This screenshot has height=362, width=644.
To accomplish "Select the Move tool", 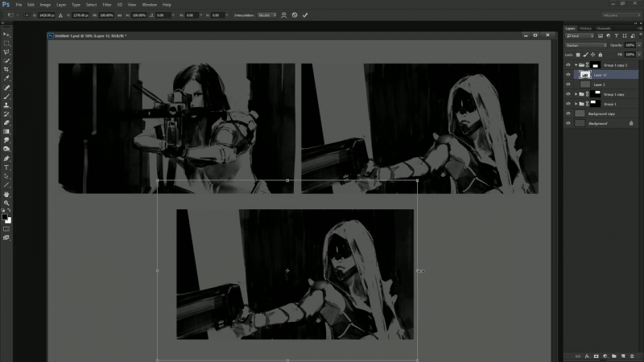I will point(6,35).
